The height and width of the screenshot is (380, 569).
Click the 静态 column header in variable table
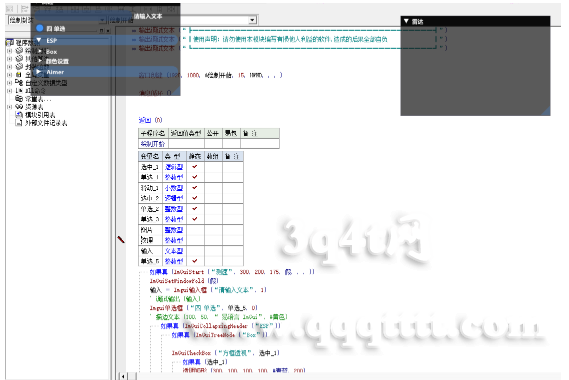click(195, 156)
